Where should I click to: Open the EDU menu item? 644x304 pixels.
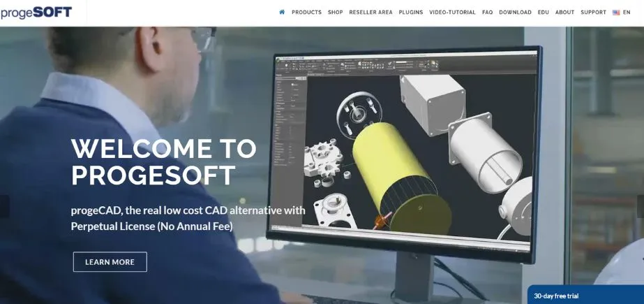tap(544, 13)
